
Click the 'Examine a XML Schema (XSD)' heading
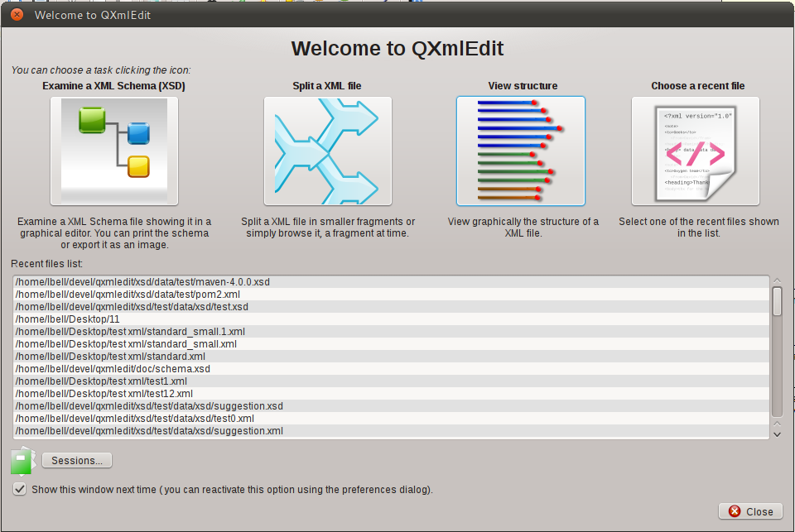[x=113, y=85]
